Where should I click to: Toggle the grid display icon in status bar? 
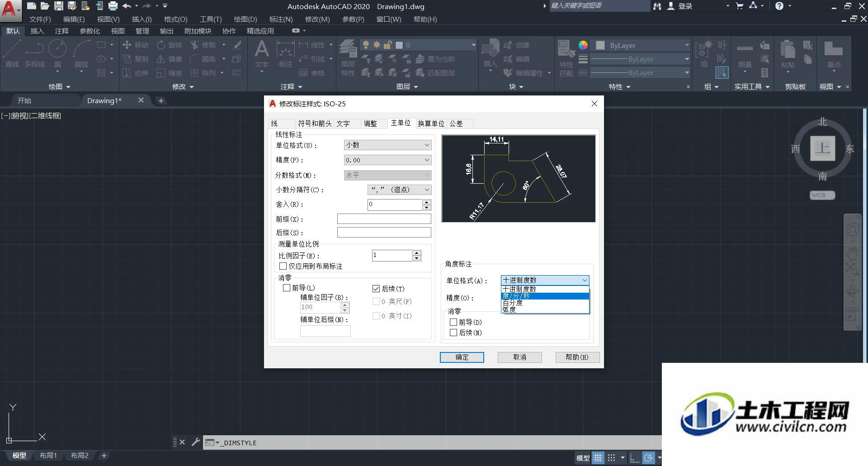coord(598,458)
